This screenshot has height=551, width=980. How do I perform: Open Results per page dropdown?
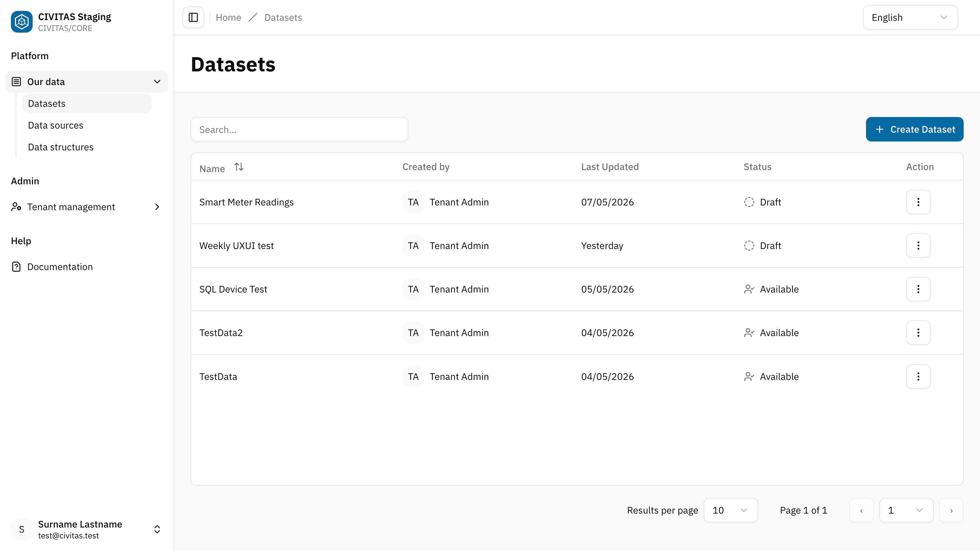(x=731, y=510)
